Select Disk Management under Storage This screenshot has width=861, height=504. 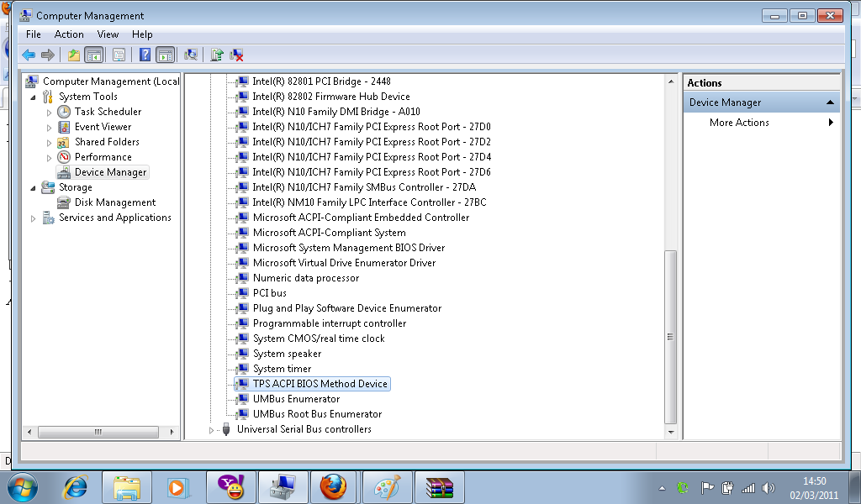[x=115, y=202]
